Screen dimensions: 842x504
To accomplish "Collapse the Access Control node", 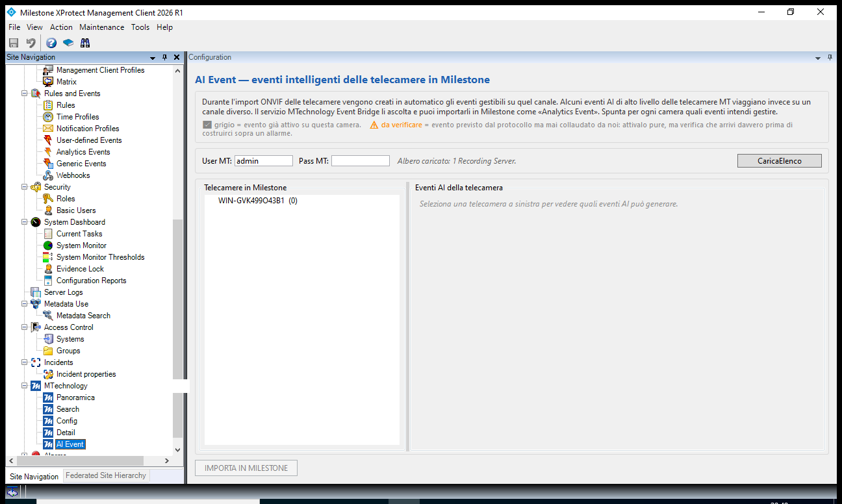I will (x=25, y=327).
